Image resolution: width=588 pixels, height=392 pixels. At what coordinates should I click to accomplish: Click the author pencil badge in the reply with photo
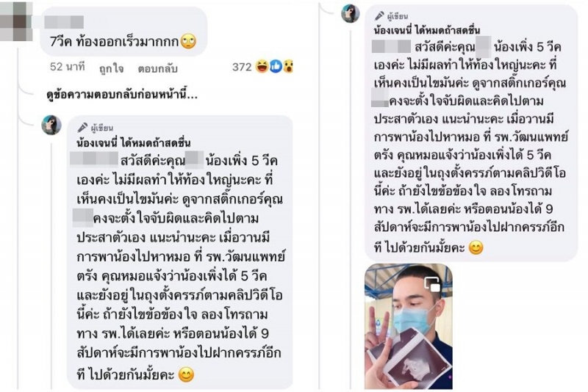(x=379, y=15)
